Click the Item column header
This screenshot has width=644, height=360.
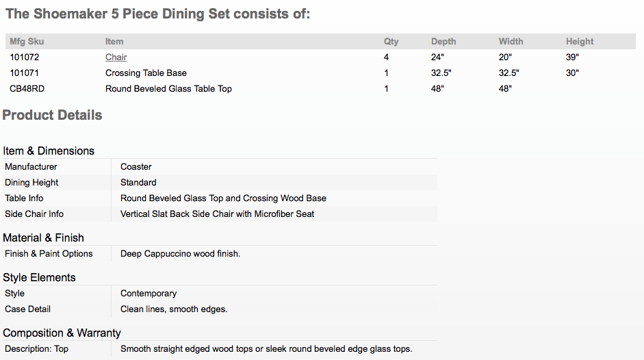pos(114,42)
